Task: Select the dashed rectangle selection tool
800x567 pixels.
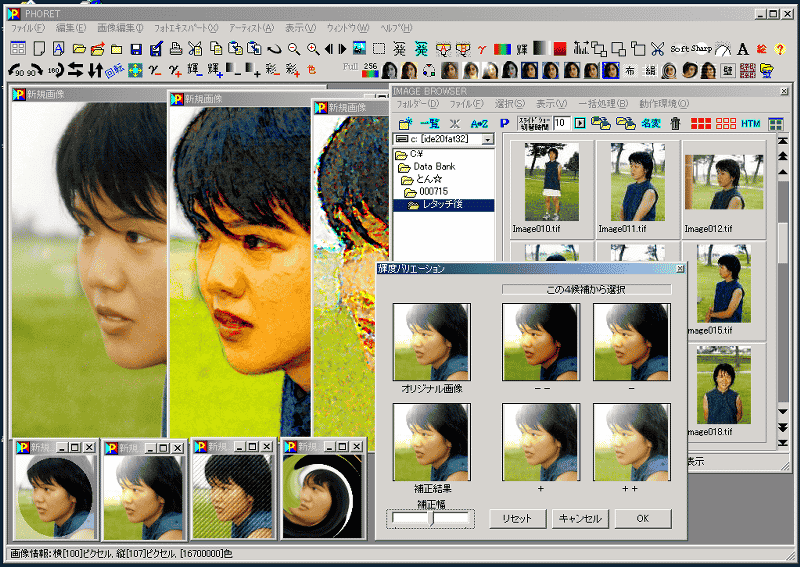Action: [x=379, y=49]
